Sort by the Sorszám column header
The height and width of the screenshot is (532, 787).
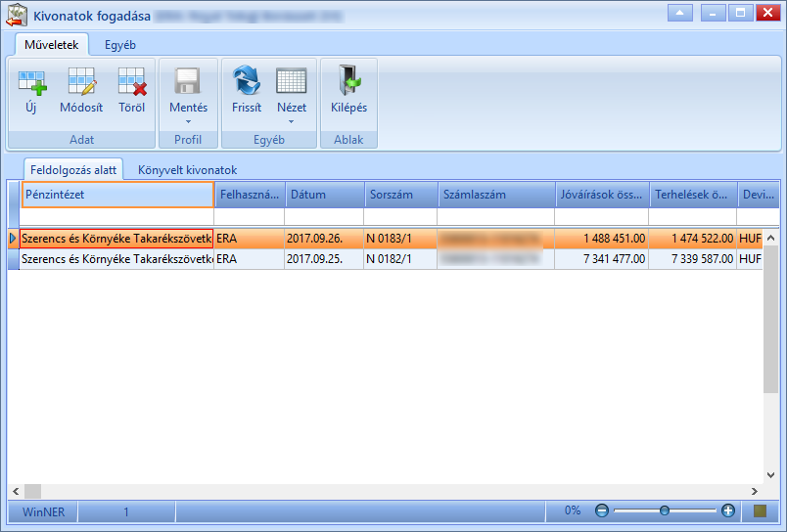[401, 195]
